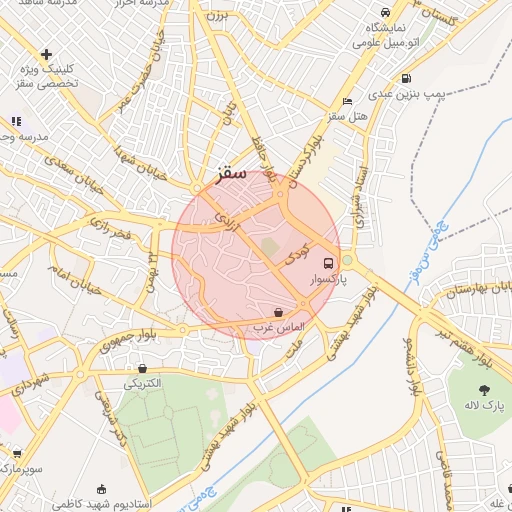Select the supermarket cart icon سوپرمارکت
The image size is (512, 512).
click(17, 454)
